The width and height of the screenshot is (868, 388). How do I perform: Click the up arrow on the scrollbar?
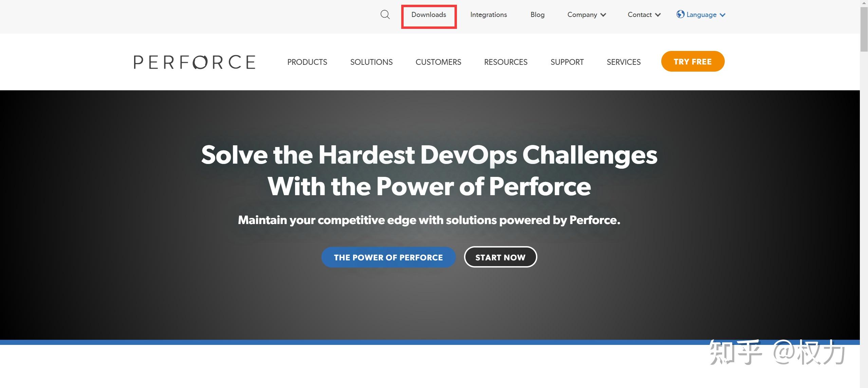tap(864, 4)
